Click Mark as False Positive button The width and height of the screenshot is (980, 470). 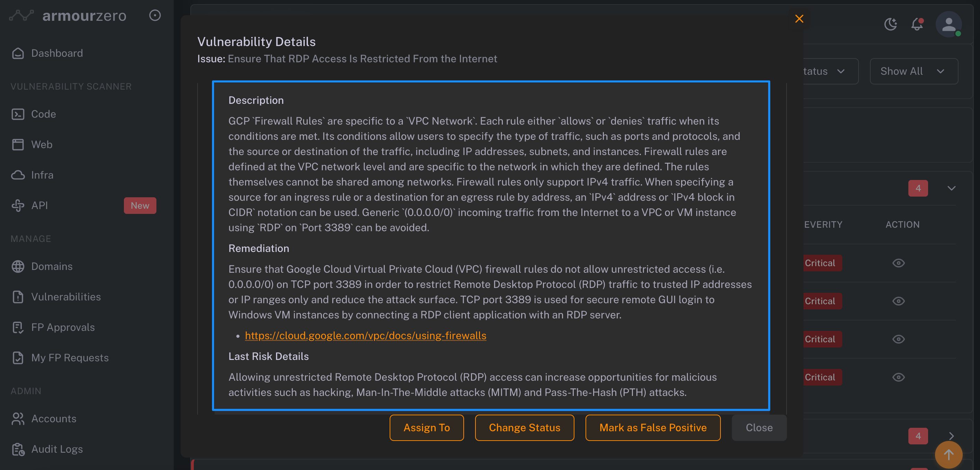click(x=652, y=428)
